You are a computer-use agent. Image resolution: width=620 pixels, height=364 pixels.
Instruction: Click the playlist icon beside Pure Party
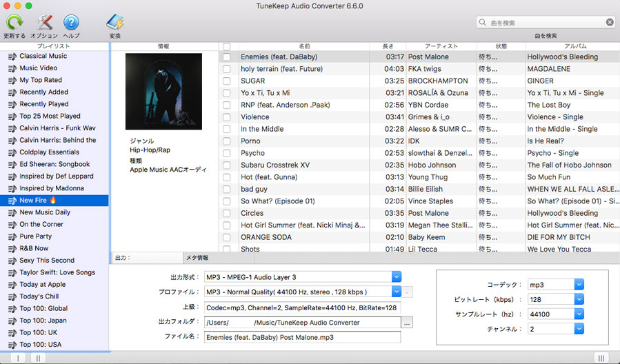[12, 236]
